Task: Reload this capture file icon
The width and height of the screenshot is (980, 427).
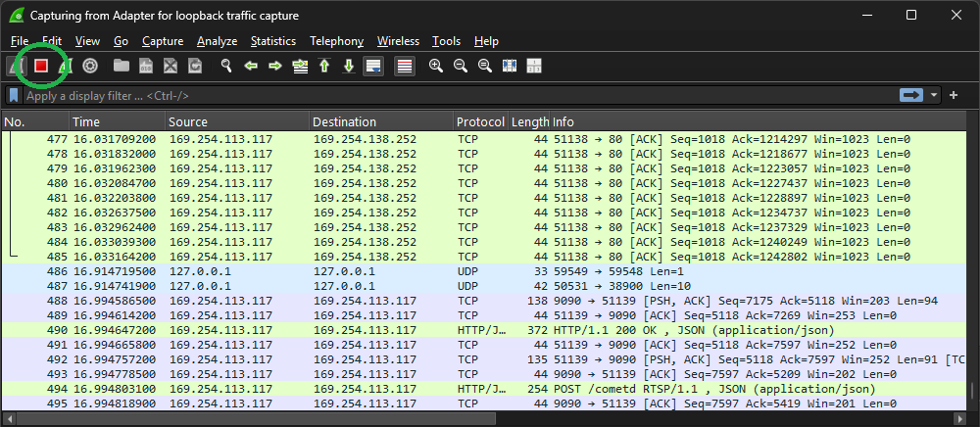Action: 195,66
